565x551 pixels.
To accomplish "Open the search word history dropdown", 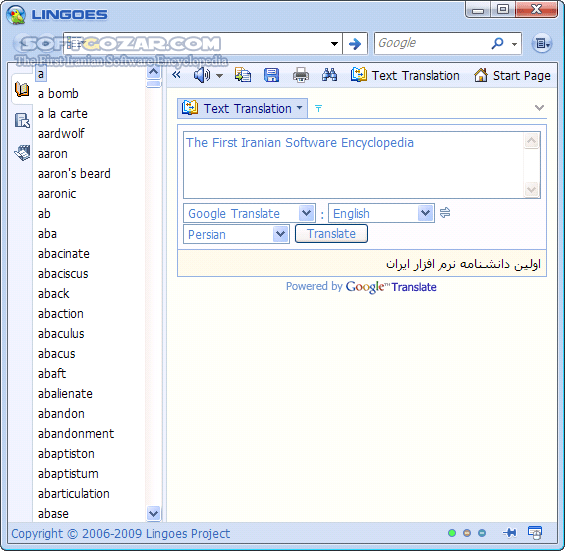I will (334, 44).
